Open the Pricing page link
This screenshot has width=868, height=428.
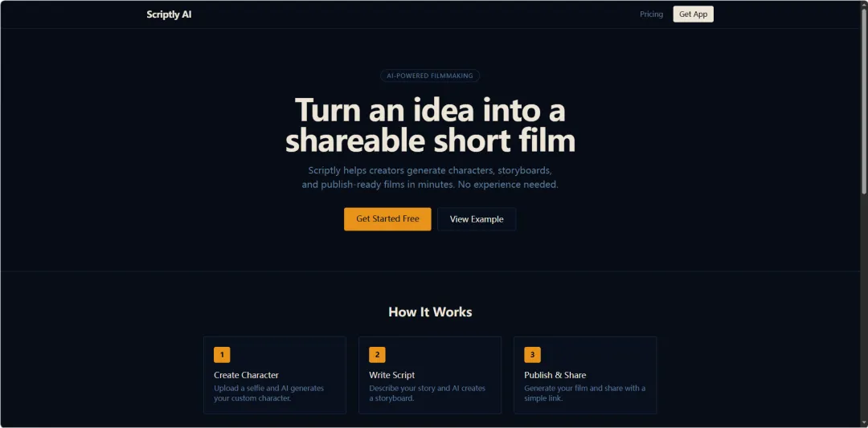point(651,14)
